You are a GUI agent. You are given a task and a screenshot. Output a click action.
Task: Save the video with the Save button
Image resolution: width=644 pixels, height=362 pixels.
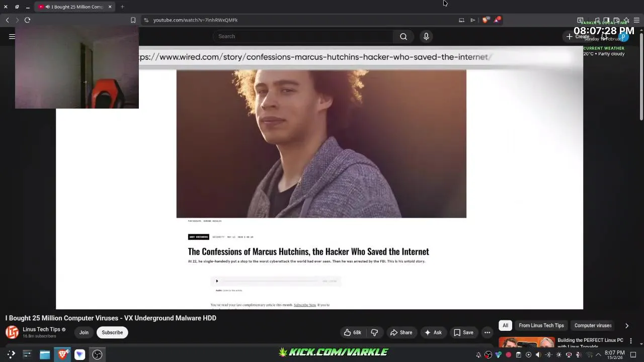coord(463,332)
